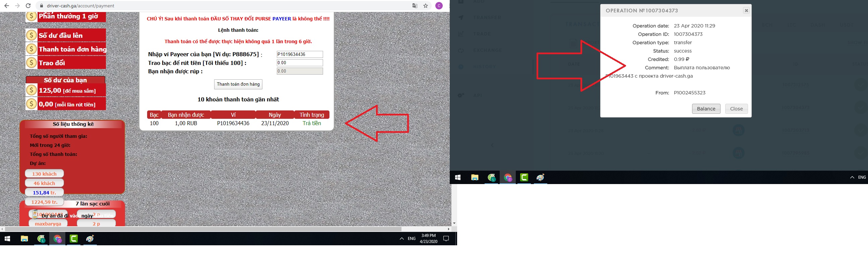
Task: Click the greyed-out "Bạn nhận được rúp" field
Action: point(300,71)
